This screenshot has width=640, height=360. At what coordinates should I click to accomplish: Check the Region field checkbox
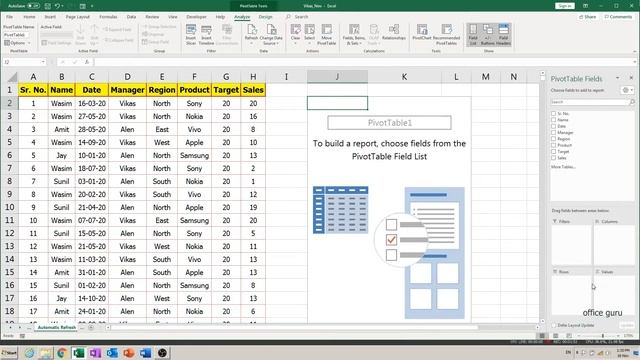coord(553,139)
